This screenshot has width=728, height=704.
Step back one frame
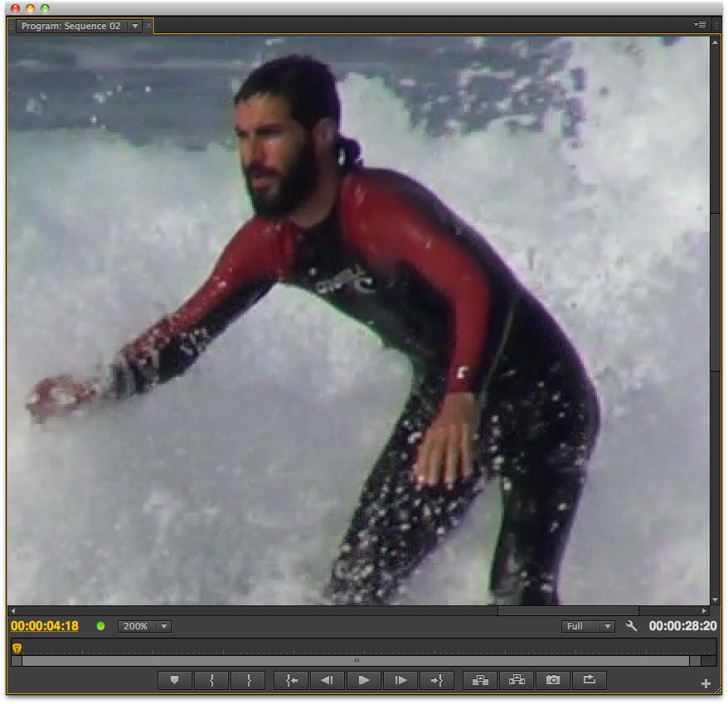coord(328,680)
